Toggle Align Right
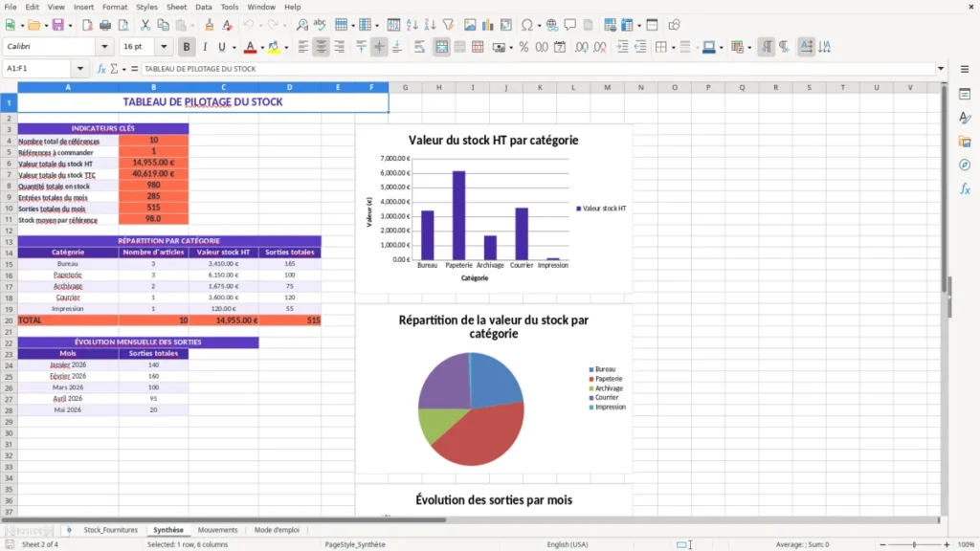Viewport: 980px width, 551px height. tap(339, 47)
